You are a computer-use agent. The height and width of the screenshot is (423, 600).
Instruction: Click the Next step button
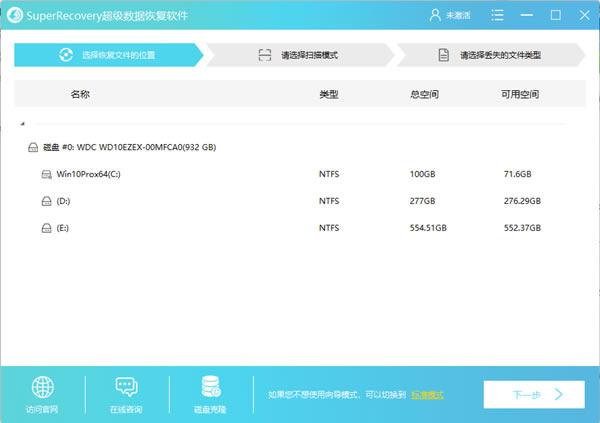(x=533, y=394)
